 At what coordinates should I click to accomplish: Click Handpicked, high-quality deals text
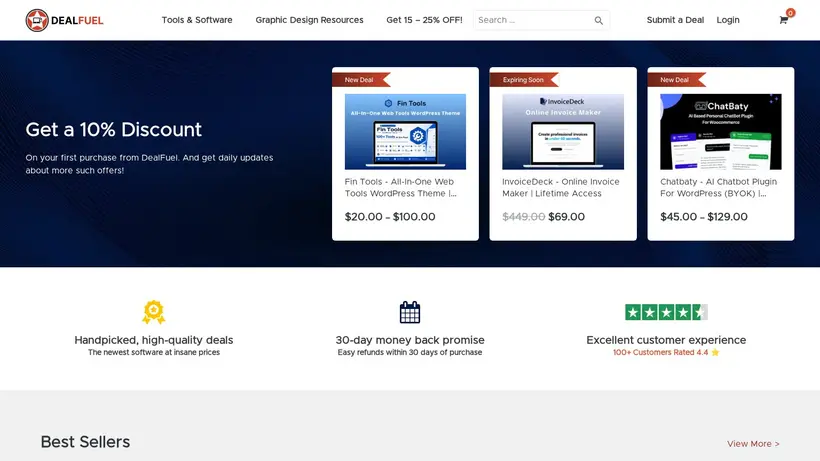coord(154,340)
